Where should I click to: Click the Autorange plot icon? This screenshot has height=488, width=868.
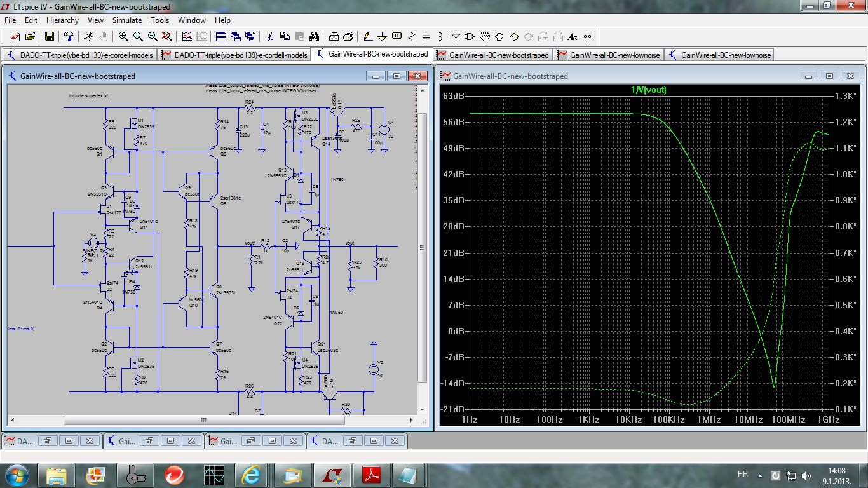[x=187, y=36]
